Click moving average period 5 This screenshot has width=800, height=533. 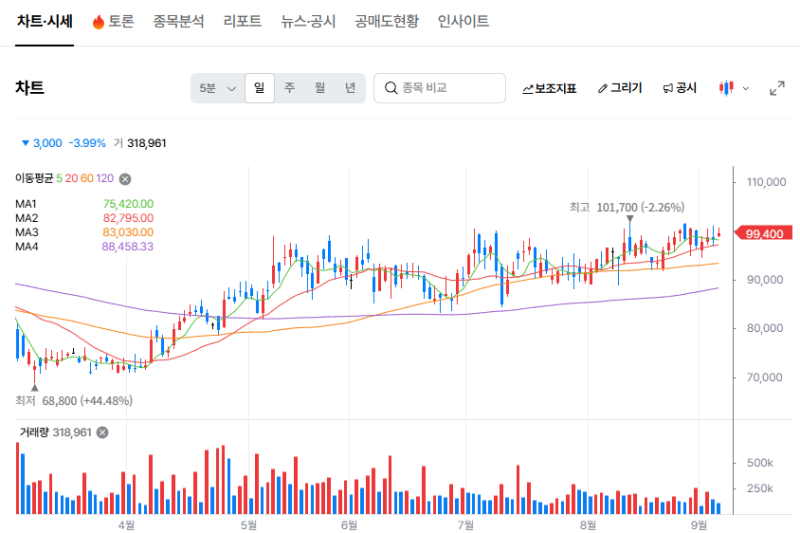(x=59, y=179)
